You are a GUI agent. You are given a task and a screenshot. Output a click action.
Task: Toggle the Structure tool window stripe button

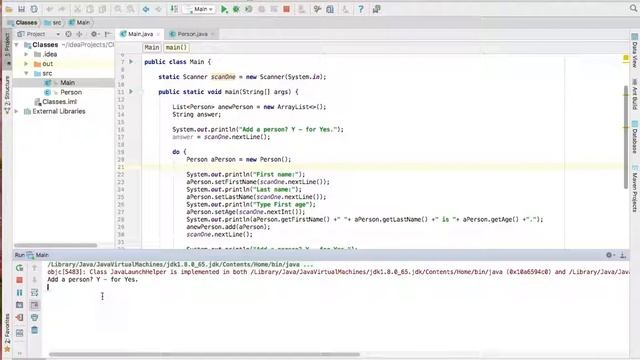point(7,95)
